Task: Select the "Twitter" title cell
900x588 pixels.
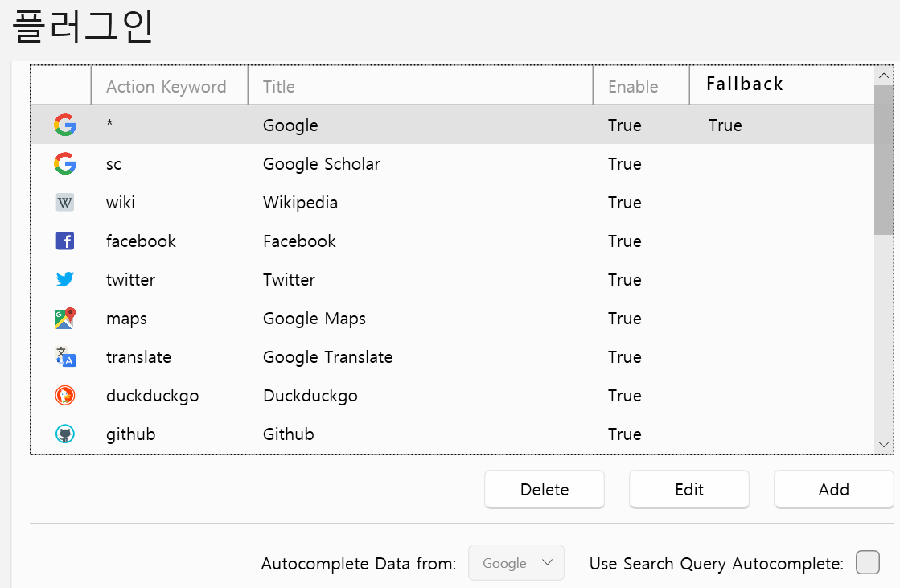Action: pyautogui.click(x=289, y=280)
